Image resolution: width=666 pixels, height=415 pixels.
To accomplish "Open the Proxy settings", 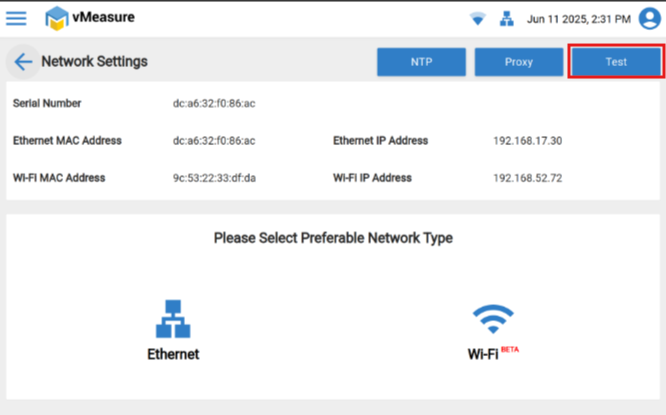I will (518, 62).
